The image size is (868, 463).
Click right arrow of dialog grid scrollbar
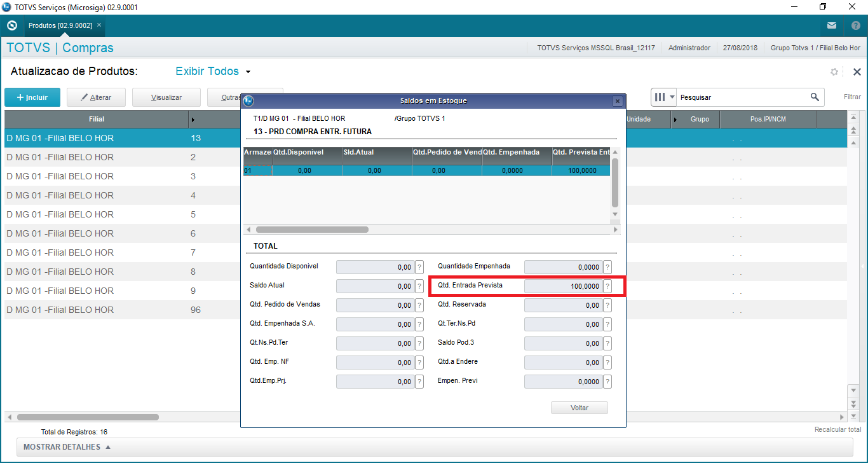(615, 229)
